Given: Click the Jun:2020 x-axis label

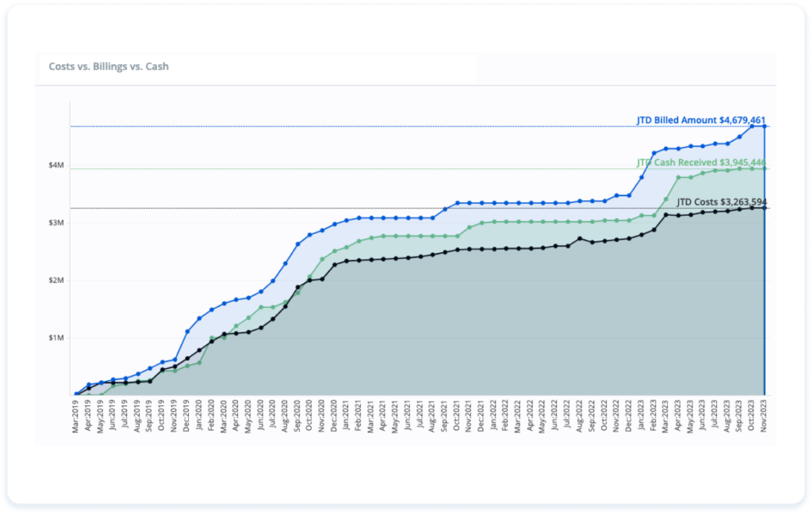Looking at the screenshot, I should pyautogui.click(x=260, y=416).
